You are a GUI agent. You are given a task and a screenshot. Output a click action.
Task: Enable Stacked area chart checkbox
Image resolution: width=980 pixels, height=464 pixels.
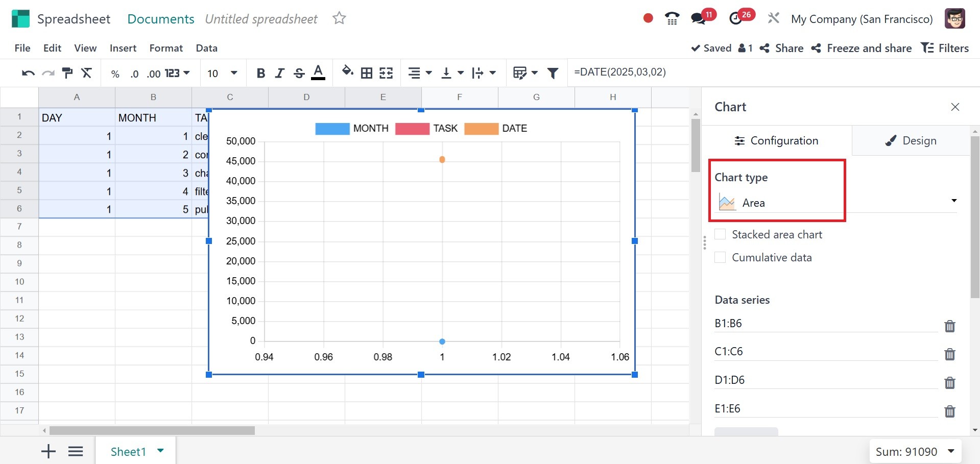pyautogui.click(x=720, y=234)
